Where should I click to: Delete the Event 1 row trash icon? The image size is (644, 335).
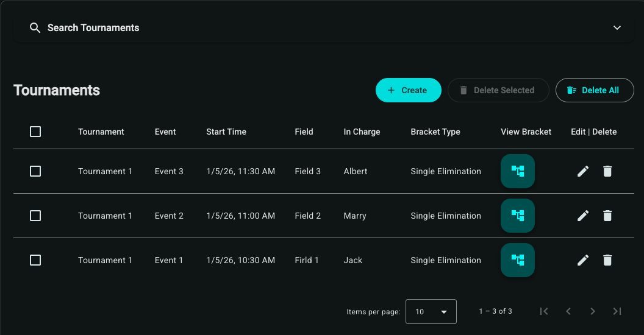pyautogui.click(x=607, y=260)
